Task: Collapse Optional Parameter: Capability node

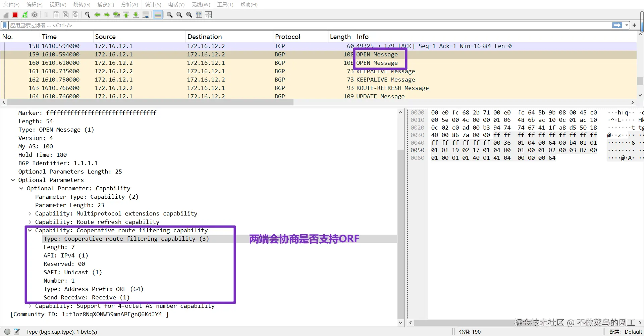Action: tap(21, 188)
